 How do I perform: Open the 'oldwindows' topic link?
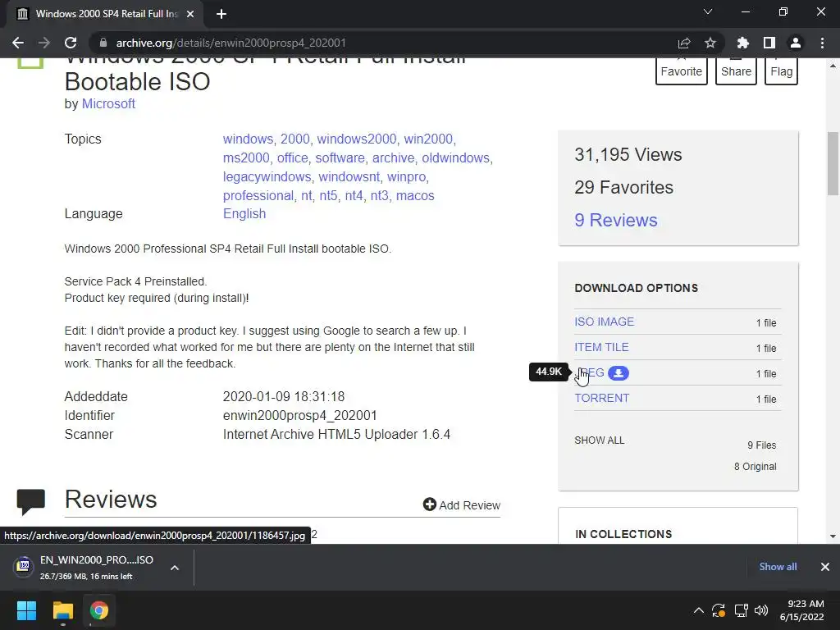455,158
